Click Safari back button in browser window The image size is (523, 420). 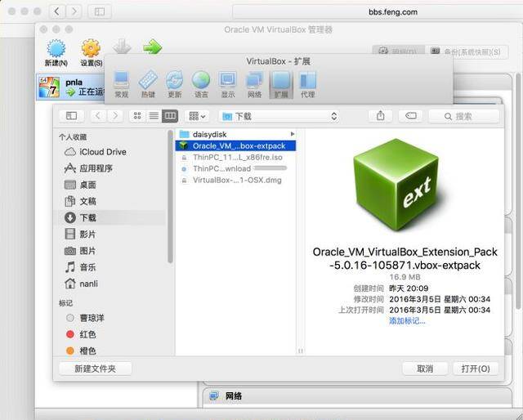56,11
